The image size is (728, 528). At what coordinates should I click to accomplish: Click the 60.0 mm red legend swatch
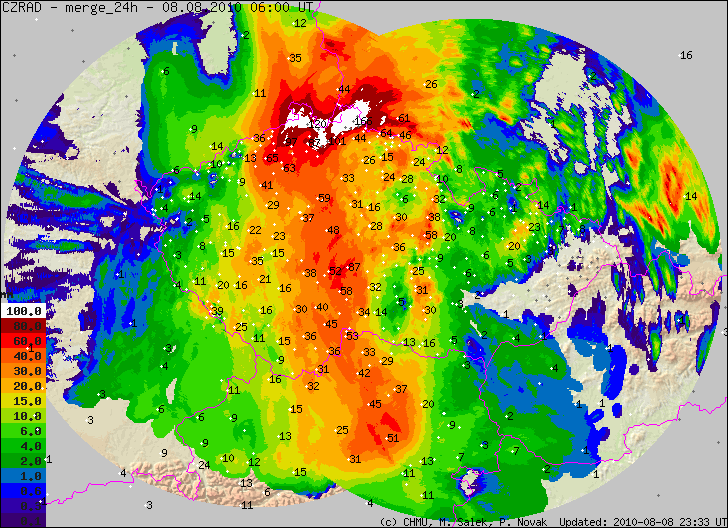[23, 341]
